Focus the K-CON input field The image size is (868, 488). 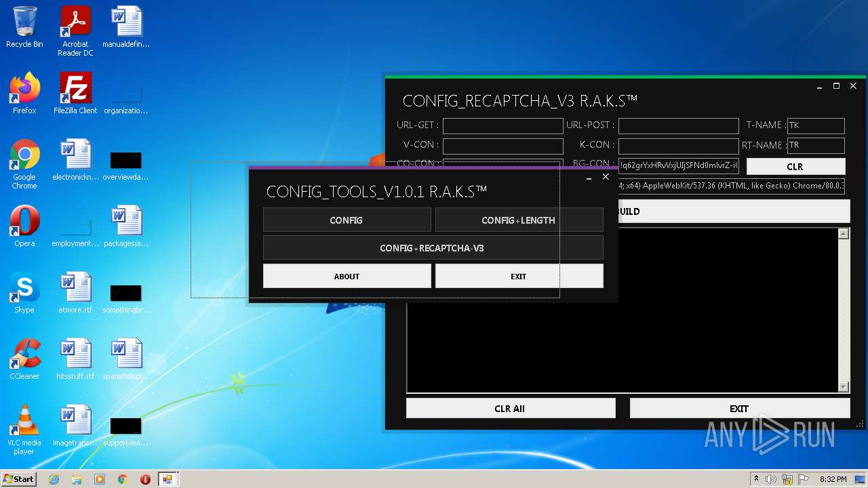point(678,146)
